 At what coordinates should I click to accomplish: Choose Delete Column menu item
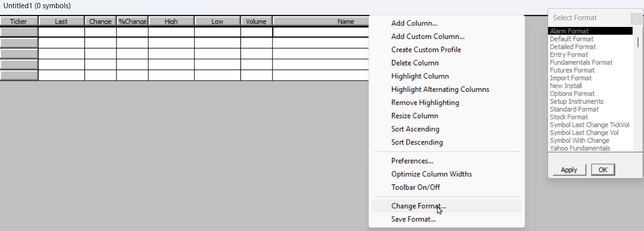click(415, 63)
